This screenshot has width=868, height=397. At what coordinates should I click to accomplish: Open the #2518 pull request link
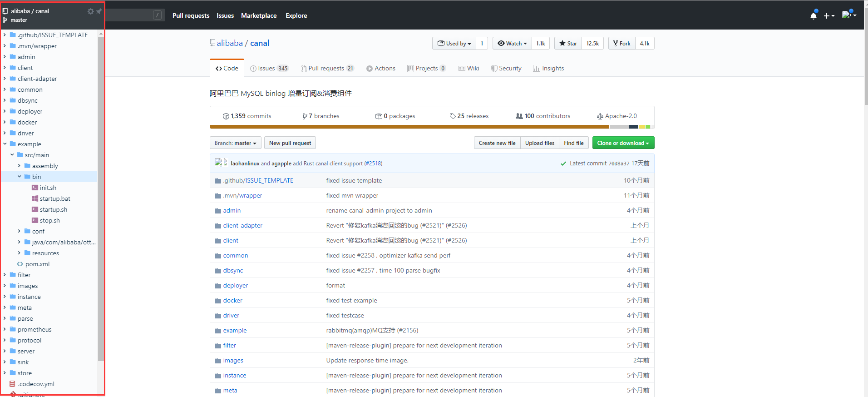373,164
